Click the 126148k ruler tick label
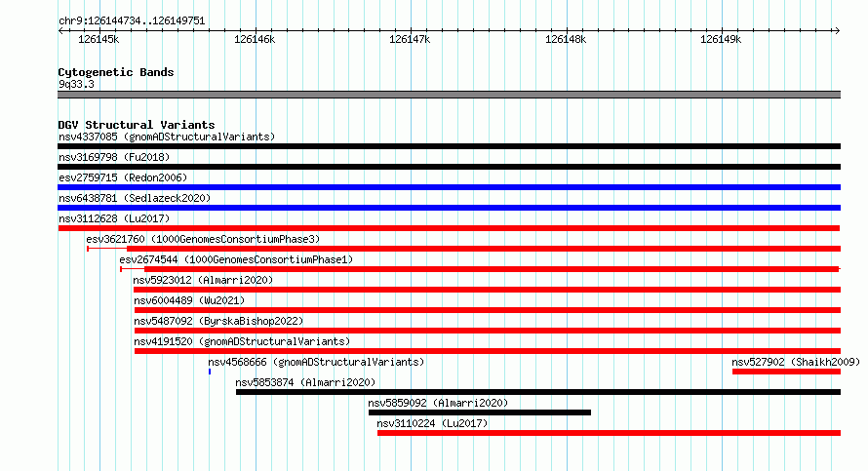868x471 pixels. [566, 39]
